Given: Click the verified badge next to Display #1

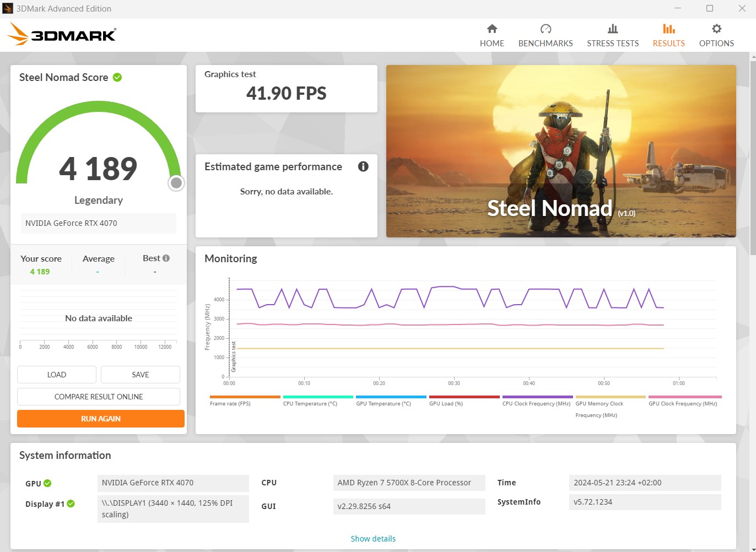Looking at the screenshot, I should [71, 503].
